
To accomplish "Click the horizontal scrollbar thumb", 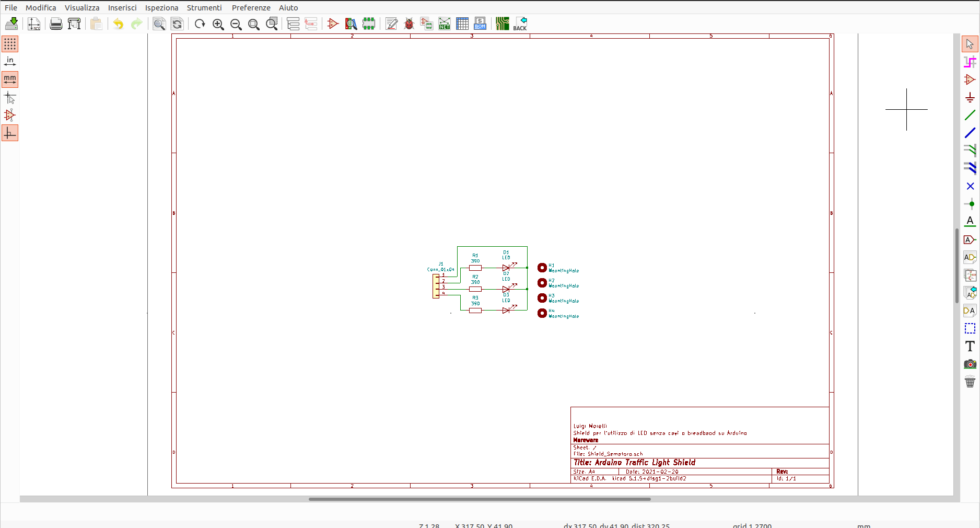I will coord(480,499).
